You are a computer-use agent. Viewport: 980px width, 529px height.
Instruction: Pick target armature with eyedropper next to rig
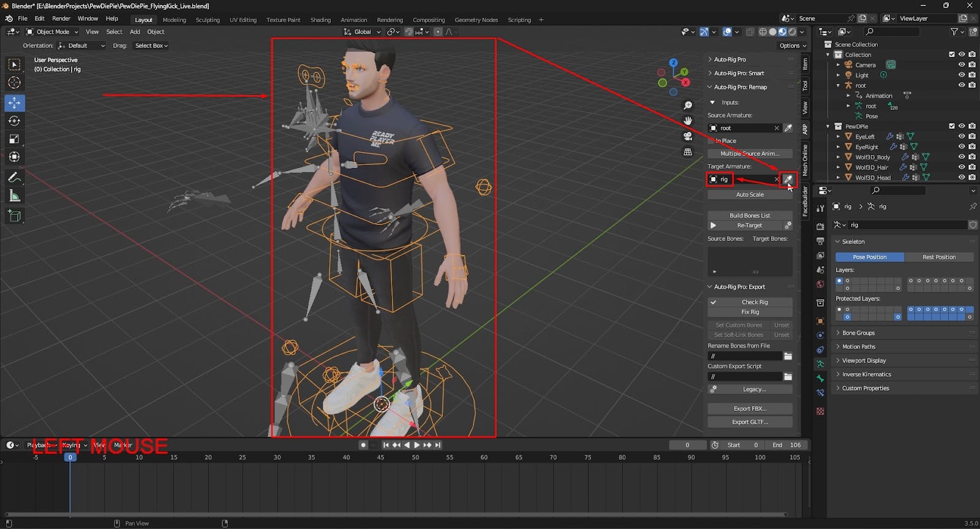pyautogui.click(x=788, y=179)
